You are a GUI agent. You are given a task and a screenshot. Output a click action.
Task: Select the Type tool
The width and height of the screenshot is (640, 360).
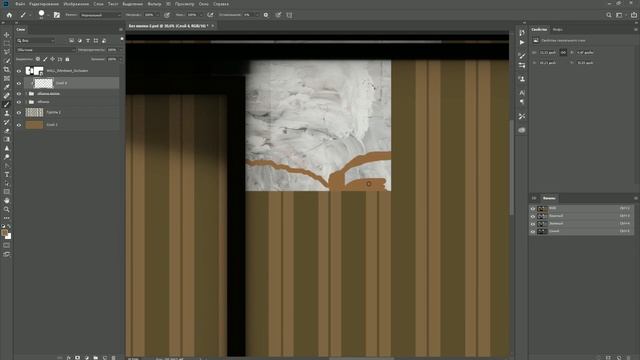coord(7,174)
